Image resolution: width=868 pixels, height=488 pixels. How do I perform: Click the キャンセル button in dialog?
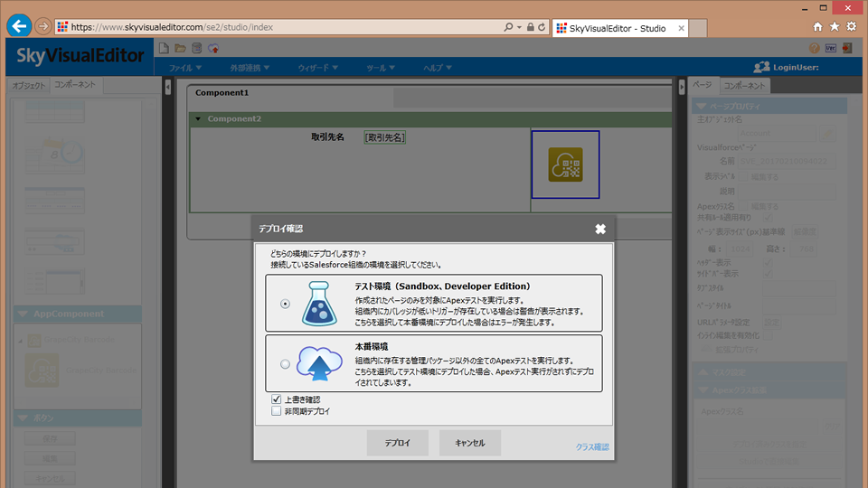click(470, 443)
